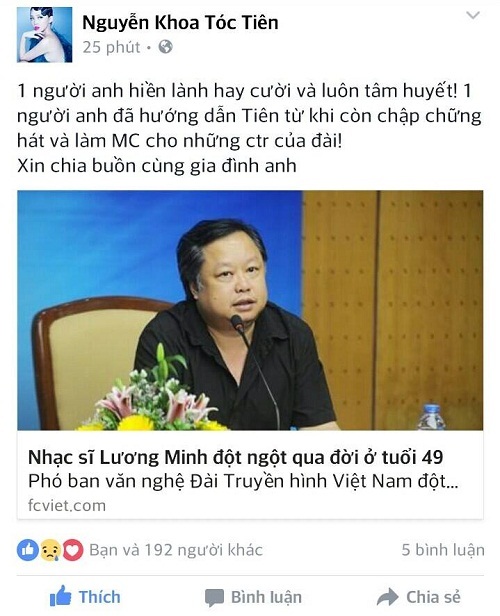Screen dimensions: 500x616
Task: Click the 25 phút timestamp
Action: tap(111, 47)
